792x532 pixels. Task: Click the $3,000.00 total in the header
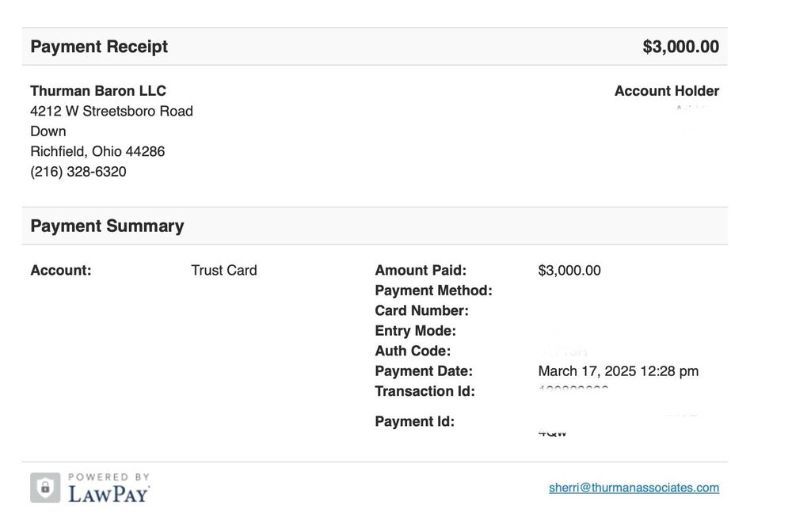tap(680, 47)
